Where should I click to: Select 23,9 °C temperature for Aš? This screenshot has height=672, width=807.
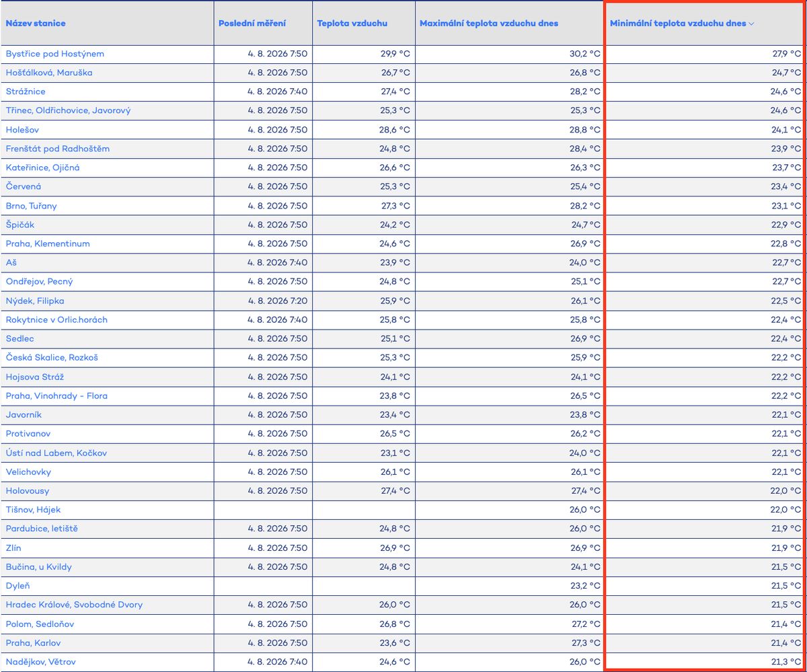395,262
